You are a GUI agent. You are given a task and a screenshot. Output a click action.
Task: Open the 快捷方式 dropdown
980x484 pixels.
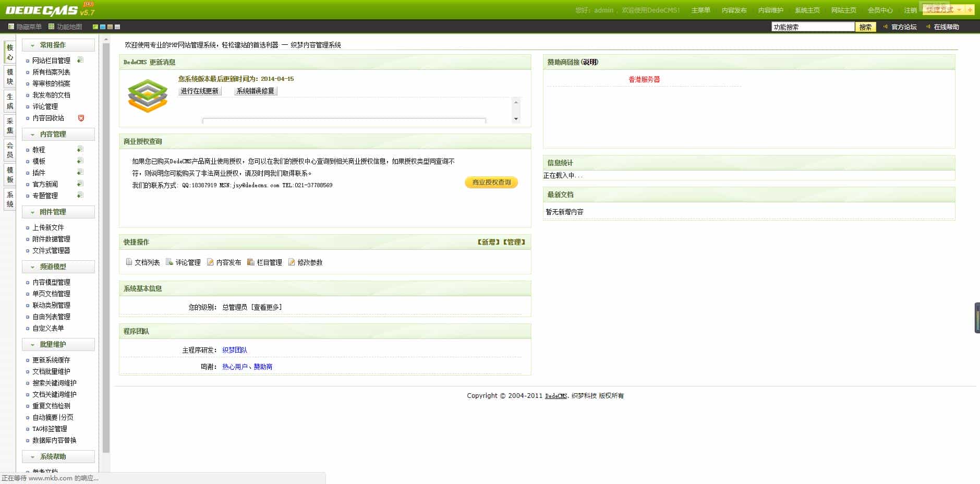[x=943, y=10]
